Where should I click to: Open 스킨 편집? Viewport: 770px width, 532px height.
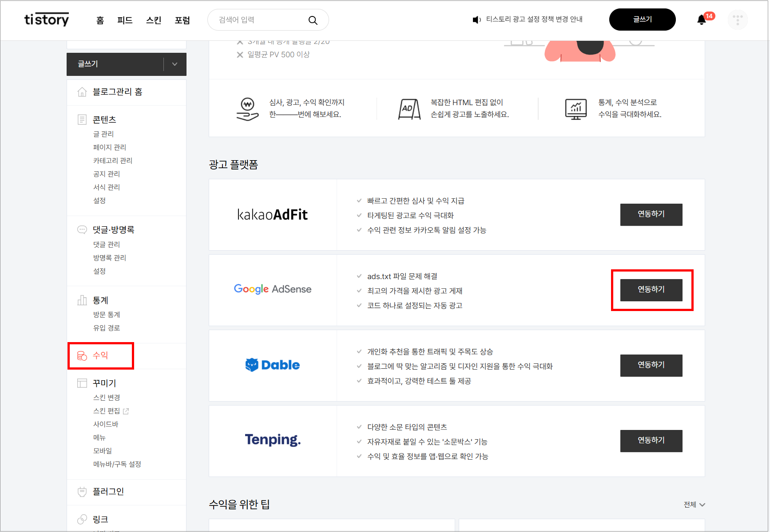pos(107,411)
